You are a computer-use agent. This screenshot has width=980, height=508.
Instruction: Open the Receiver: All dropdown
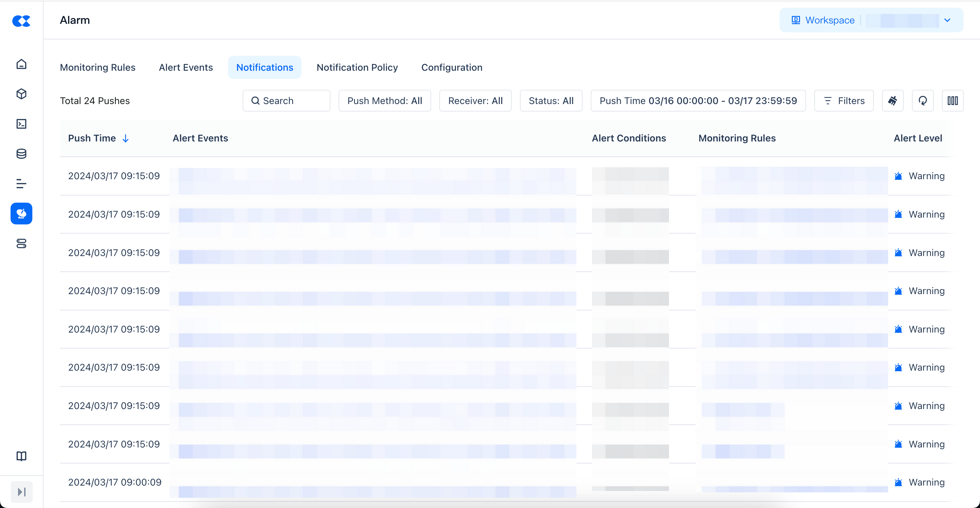475,101
